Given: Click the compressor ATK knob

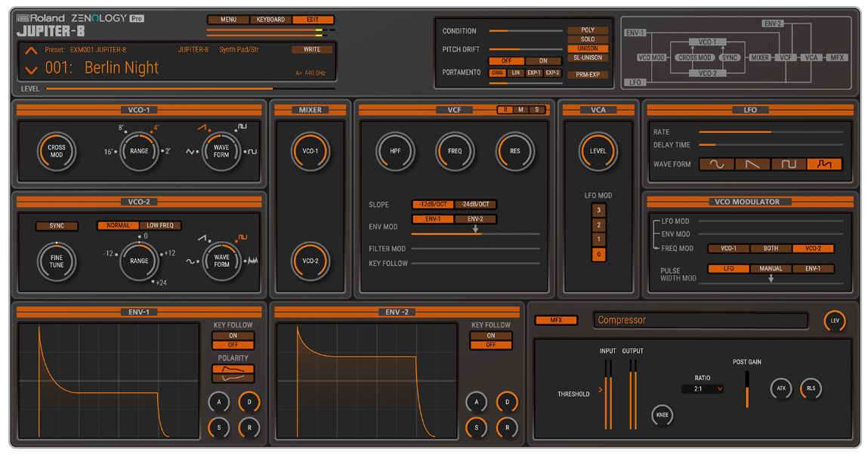Looking at the screenshot, I should pyautogui.click(x=781, y=388).
